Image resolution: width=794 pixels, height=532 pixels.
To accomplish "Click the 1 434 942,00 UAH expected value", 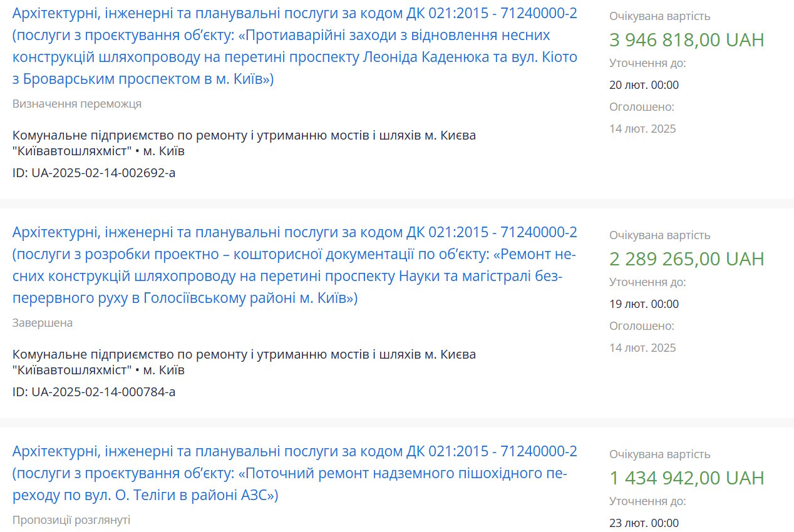I will [x=687, y=478].
